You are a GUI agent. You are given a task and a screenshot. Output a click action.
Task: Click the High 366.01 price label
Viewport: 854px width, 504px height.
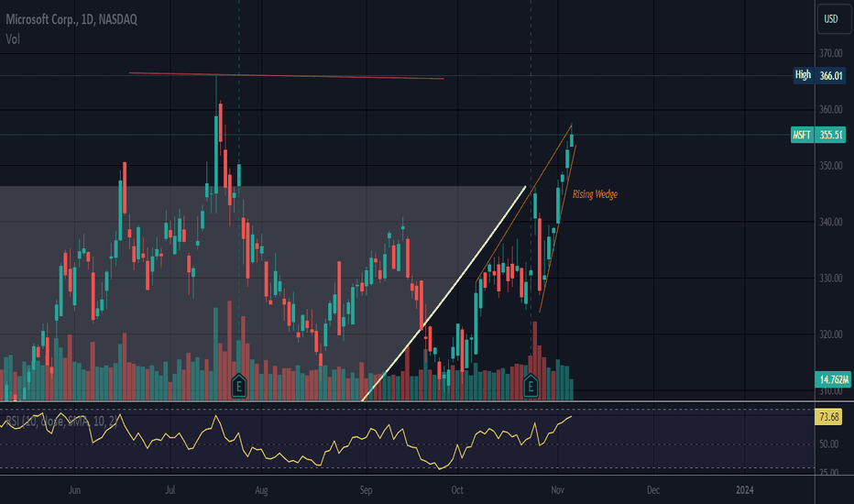(818, 75)
